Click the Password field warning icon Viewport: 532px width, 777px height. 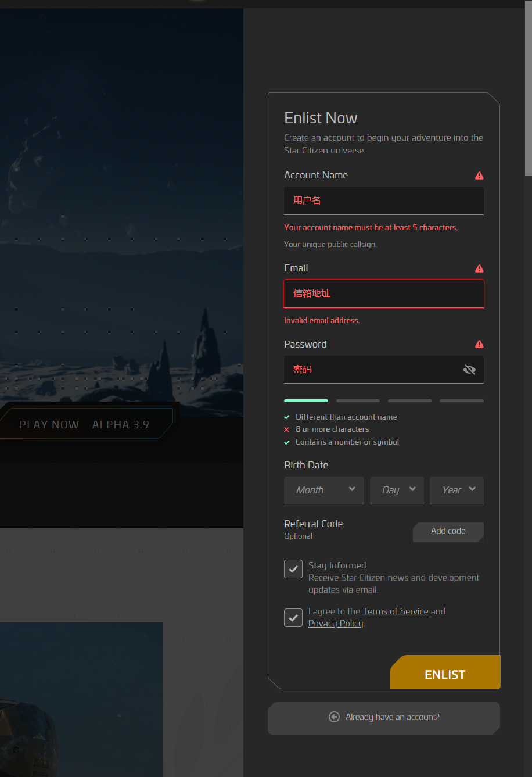point(479,344)
